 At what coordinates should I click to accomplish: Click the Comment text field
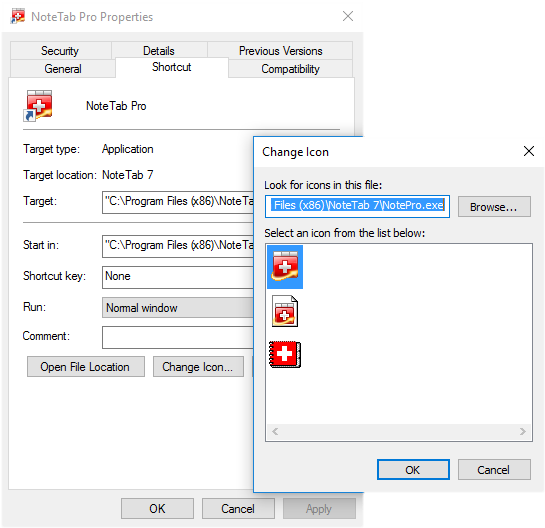[x=178, y=337]
